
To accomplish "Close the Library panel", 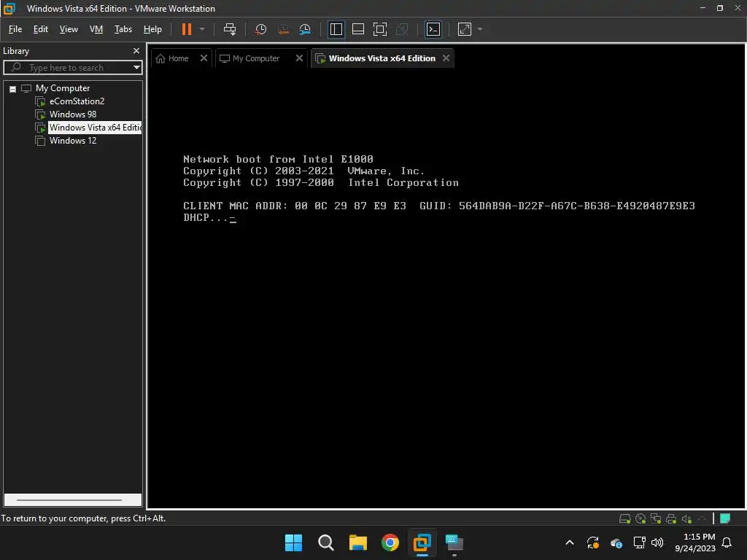I will click(x=136, y=50).
